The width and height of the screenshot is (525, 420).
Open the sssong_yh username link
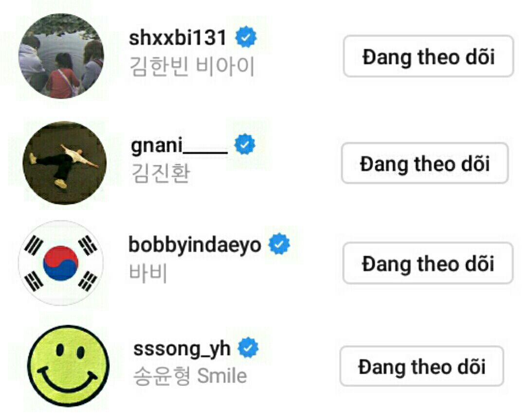point(182,349)
